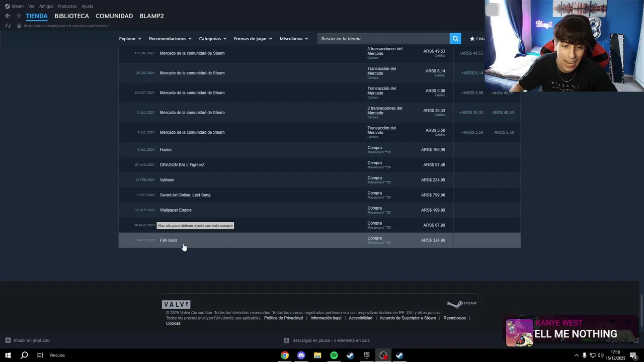Open Discord from taskbar

[301, 355]
